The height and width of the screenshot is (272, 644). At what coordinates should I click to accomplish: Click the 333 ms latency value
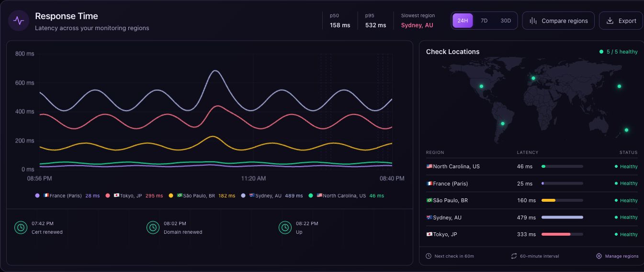526,234
